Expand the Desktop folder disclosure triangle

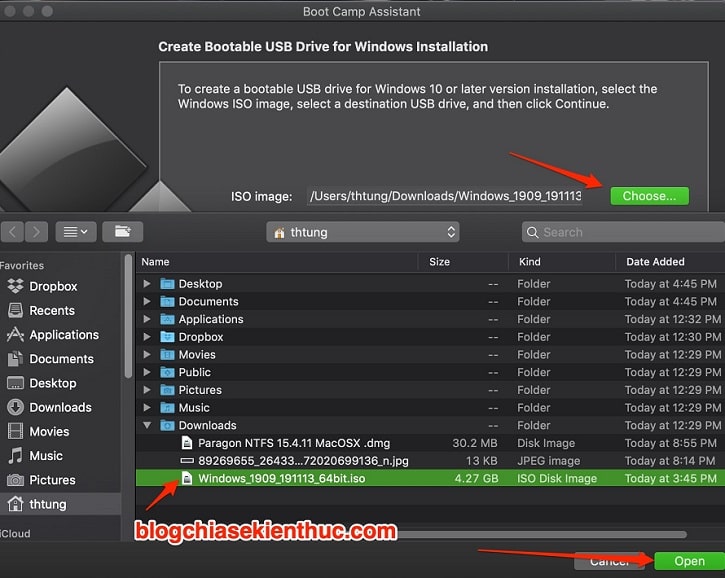pos(147,283)
